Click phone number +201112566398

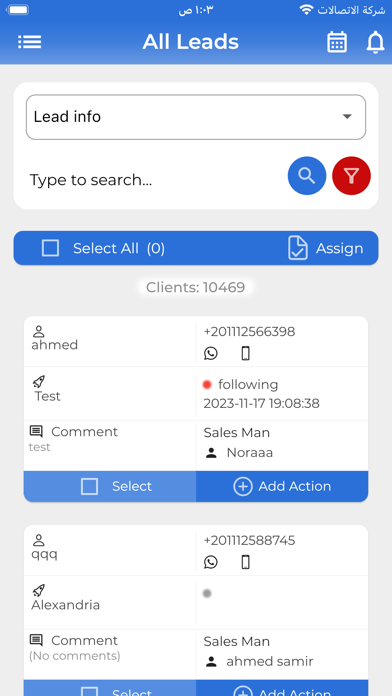[249, 332]
